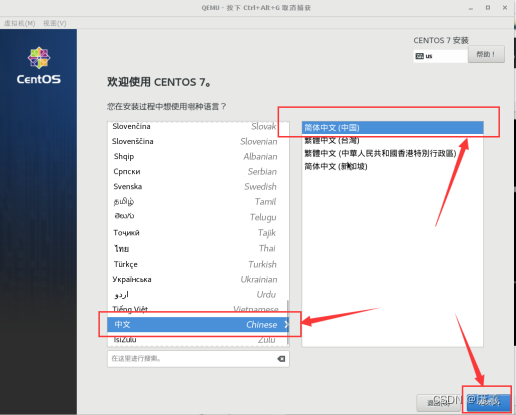
Task: Select Svenska Swedish language row
Action: coord(198,186)
